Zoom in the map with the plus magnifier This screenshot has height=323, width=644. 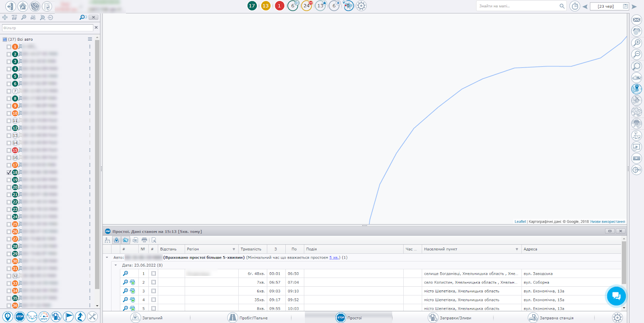pyautogui.click(x=637, y=43)
